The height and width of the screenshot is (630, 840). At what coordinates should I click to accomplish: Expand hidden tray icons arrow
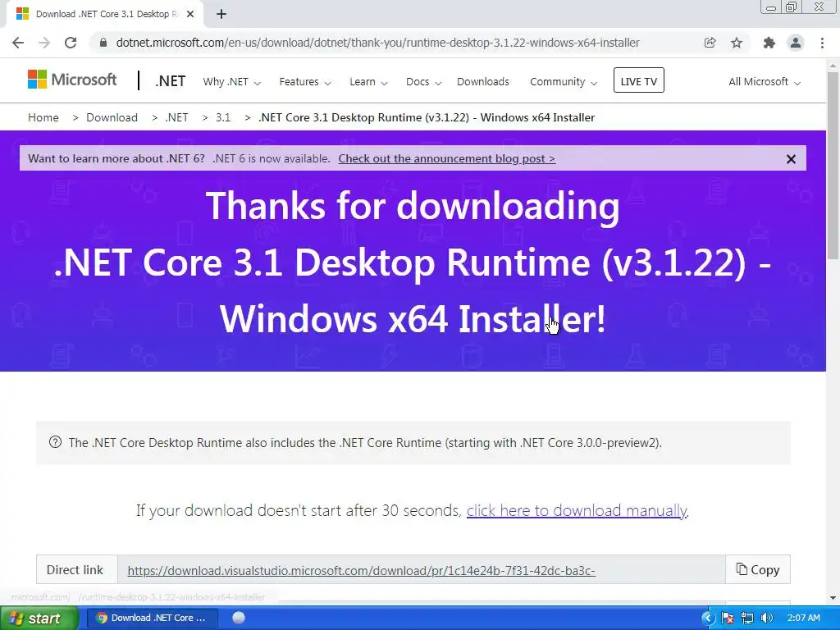click(708, 619)
